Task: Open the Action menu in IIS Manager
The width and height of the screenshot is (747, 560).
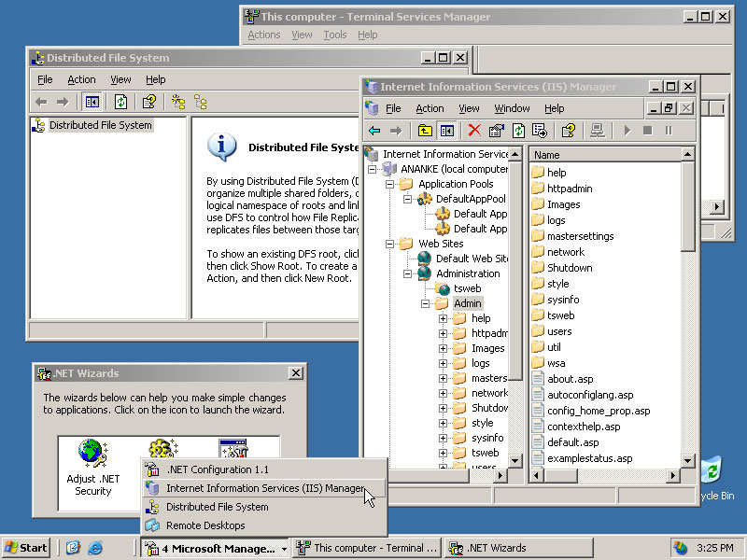Action: click(430, 108)
